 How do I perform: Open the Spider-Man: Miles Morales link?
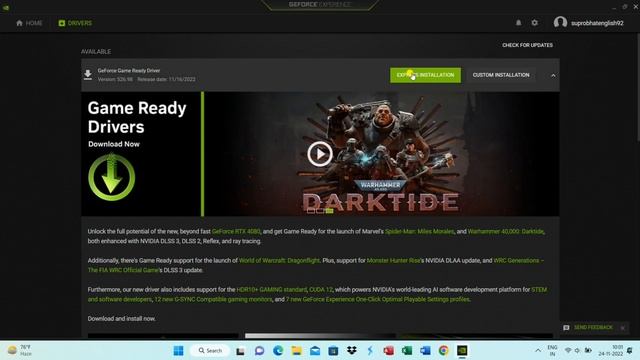(419, 231)
